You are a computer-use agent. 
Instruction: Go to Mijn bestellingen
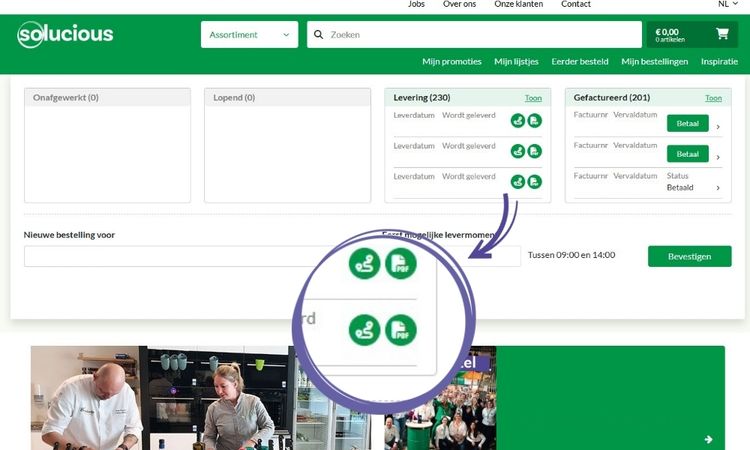point(654,62)
